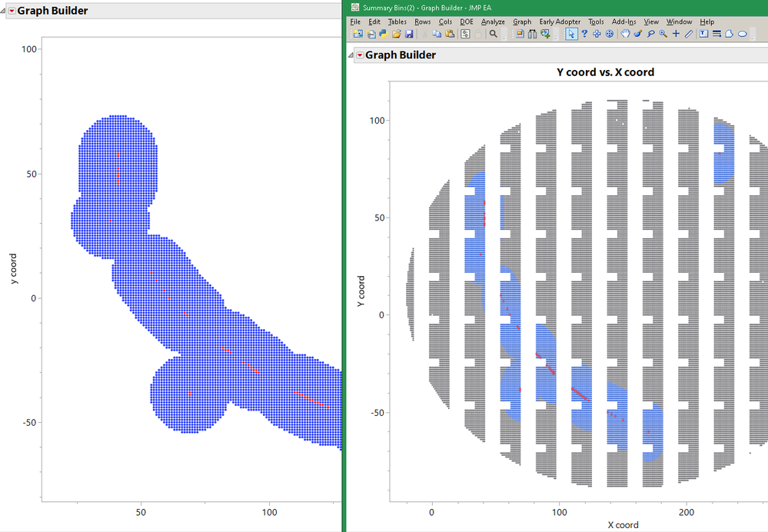Open red triangle menu in Summary Bins Graph Builder

point(360,55)
